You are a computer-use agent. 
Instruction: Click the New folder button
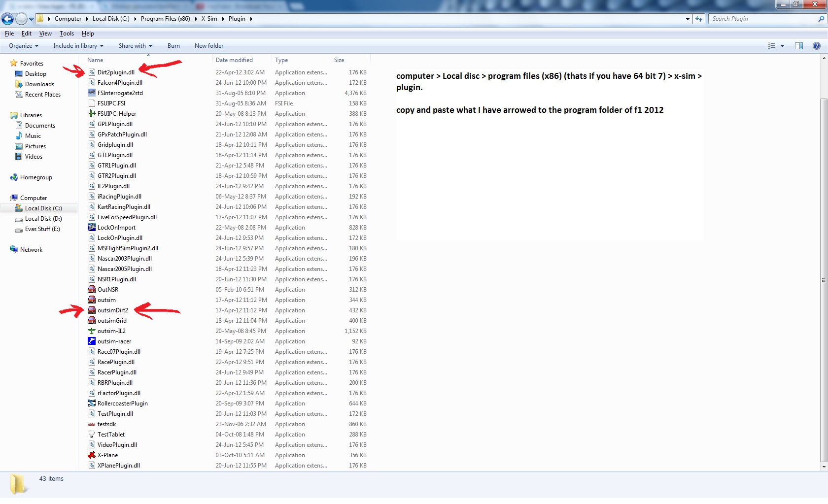coord(209,46)
